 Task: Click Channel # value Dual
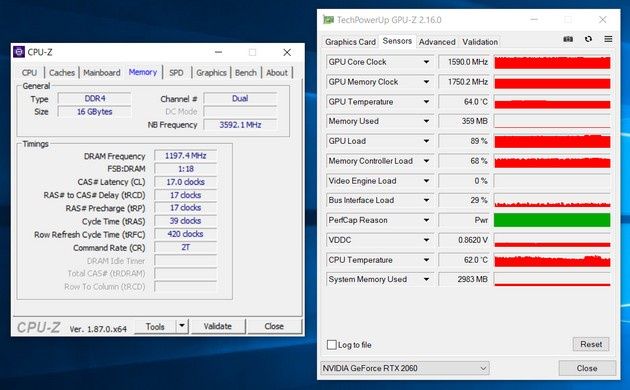coord(240,98)
